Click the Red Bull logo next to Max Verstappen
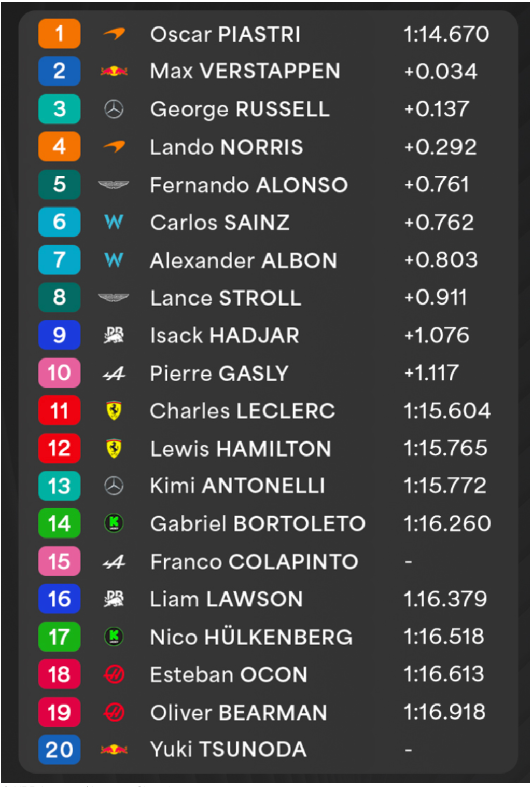 click(114, 71)
